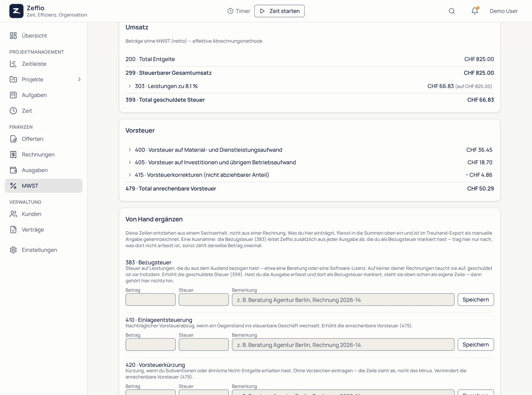The image size is (532, 395).
Task: Click the Aufgaben board icon
Action: click(x=13, y=95)
